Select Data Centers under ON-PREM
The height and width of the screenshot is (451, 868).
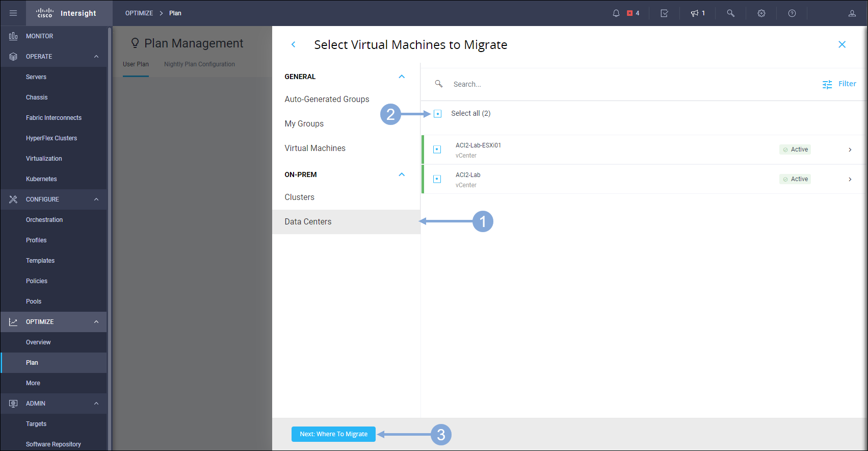tap(346, 222)
